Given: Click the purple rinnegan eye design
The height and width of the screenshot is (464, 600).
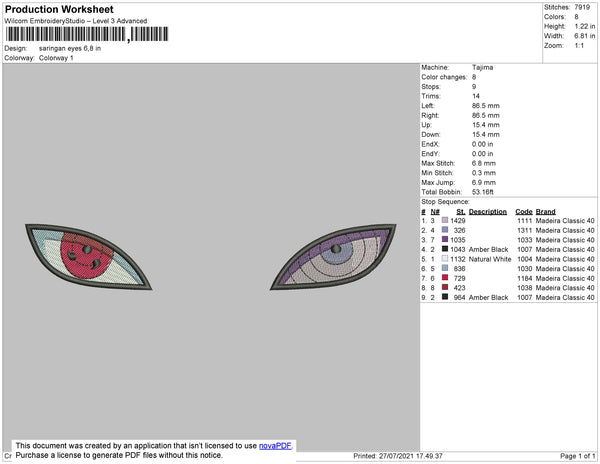Looking at the screenshot, I should tap(333, 257).
